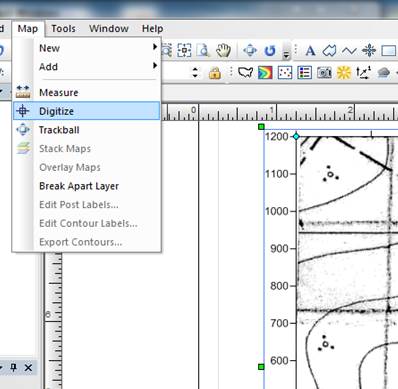Expand the New submenu arrow
Screen dimensions: 398x389
coord(155,47)
